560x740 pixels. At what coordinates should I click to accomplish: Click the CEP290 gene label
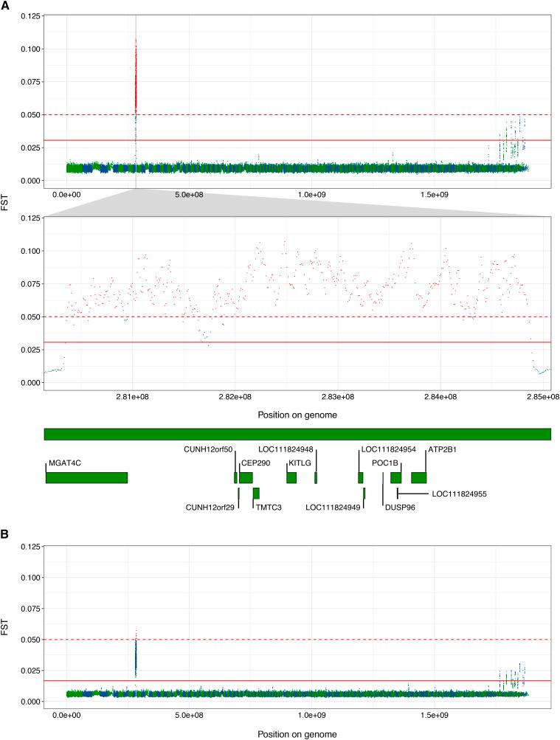[255, 463]
